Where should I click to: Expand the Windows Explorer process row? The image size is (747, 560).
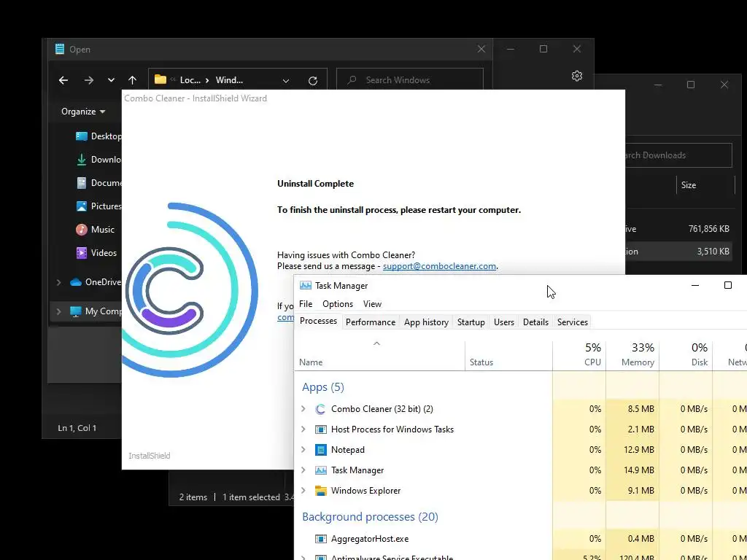click(x=303, y=491)
